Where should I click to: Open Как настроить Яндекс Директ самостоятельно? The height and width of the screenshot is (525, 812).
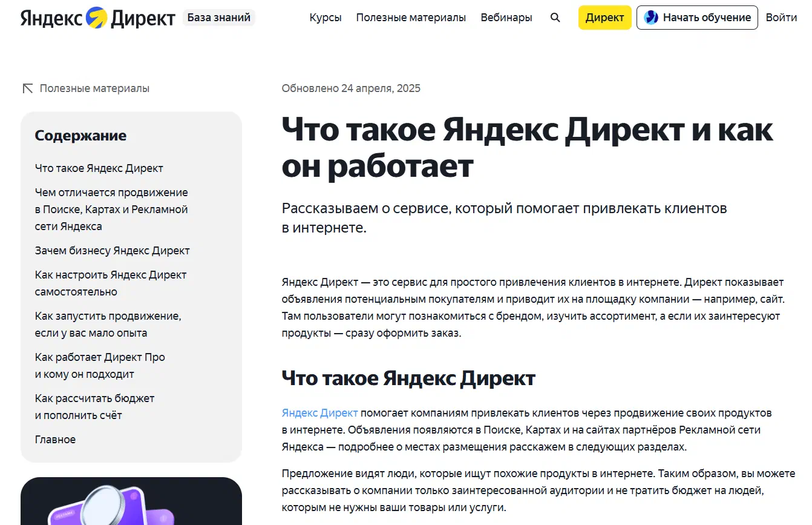(x=111, y=283)
